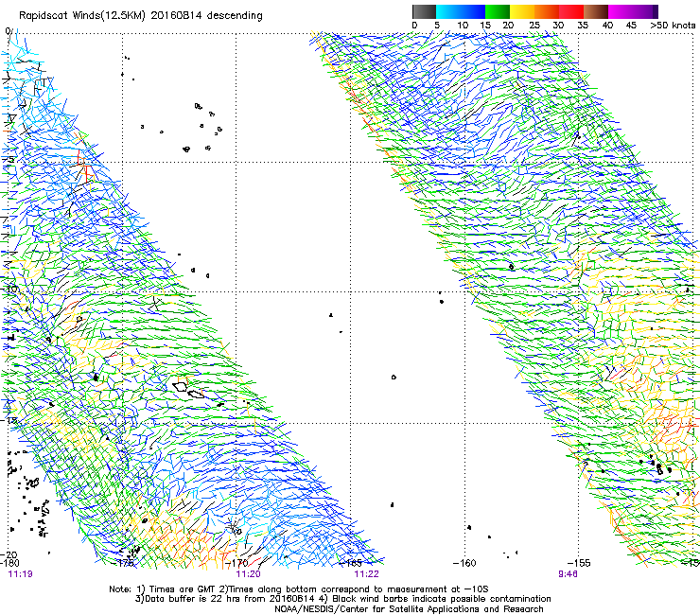The image size is (700, 615).
Task: Click the orange 25–30 knots legend segment
Action: [x=547, y=11]
